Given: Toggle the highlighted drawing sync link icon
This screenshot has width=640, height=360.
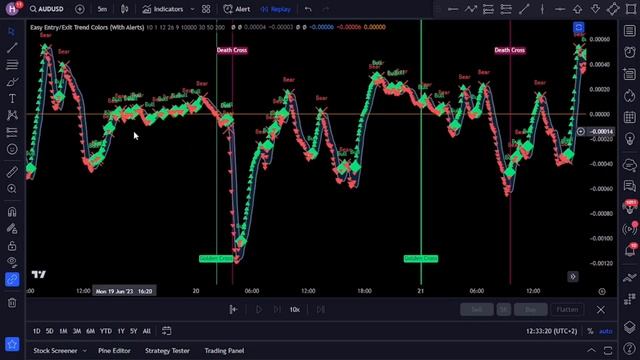Looking at the screenshot, I should (12, 280).
